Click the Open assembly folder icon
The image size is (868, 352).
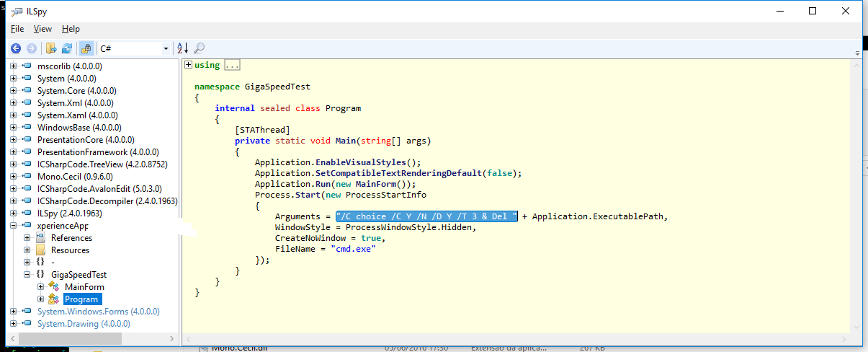(x=51, y=48)
